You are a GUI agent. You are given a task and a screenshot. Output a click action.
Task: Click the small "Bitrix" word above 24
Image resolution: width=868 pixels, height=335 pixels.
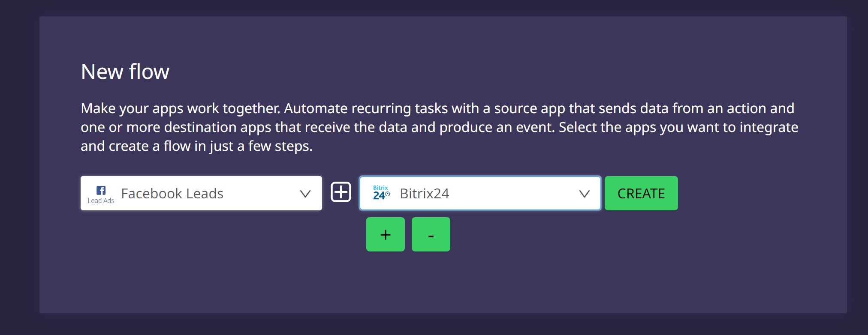tap(380, 188)
